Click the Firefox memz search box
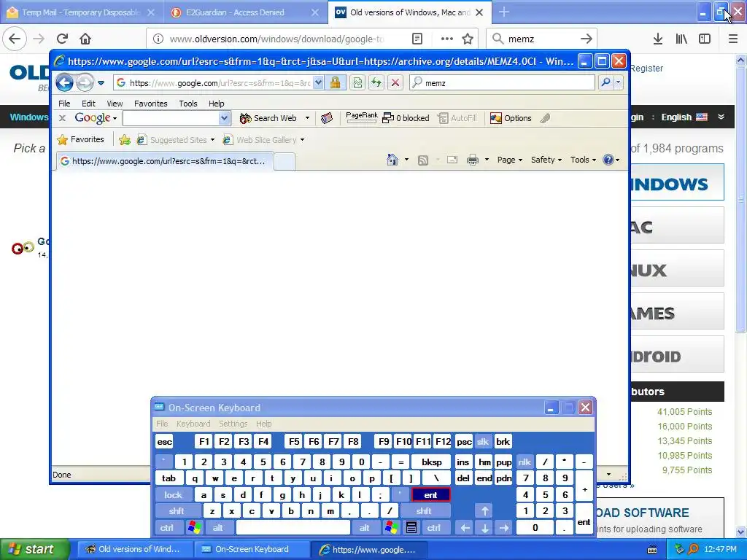The image size is (747, 560). 542,39
